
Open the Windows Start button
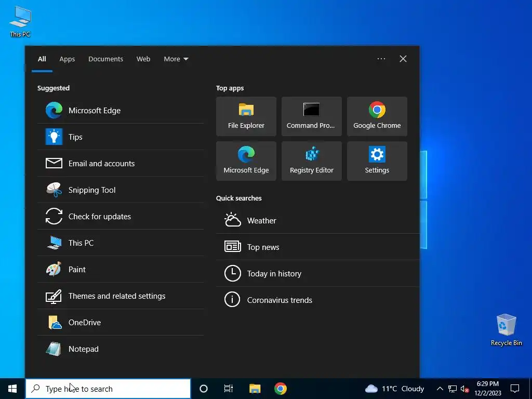click(12, 389)
